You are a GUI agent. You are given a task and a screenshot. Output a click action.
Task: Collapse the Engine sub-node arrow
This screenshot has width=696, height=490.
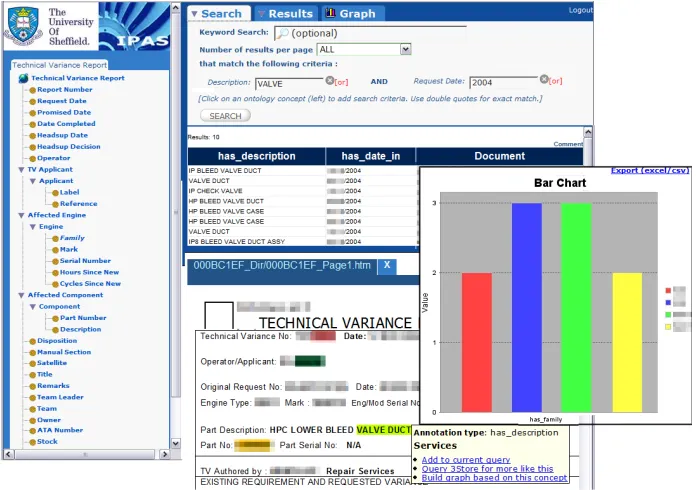coord(33,227)
